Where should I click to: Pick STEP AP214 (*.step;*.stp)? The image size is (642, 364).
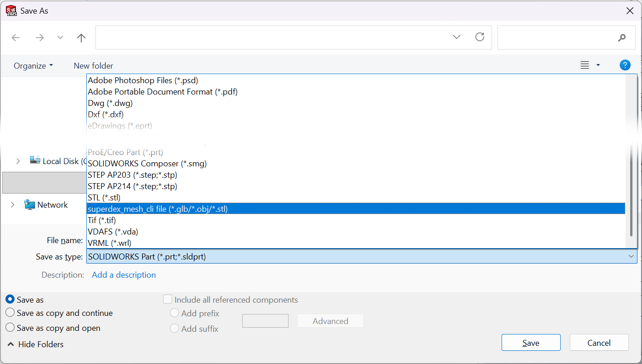pyautogui.click(x=356, y=186)
